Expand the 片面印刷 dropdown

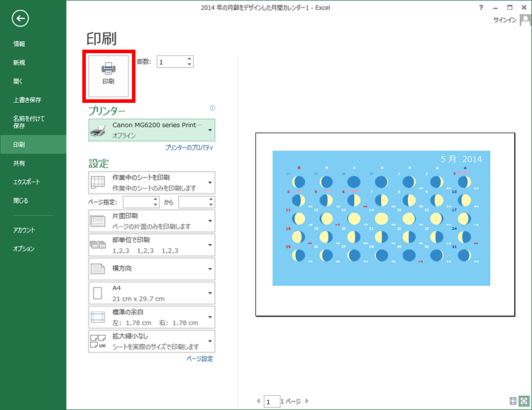(152, 221)
